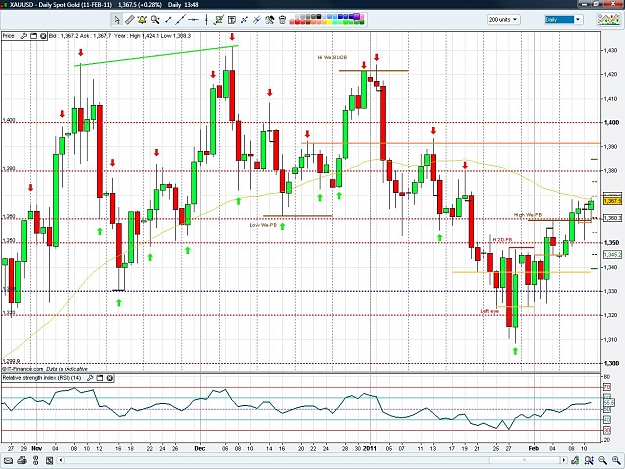Click the red 30 RSI level label
Image resolution: width=625 pixels, height=469 pixels.
point(607,431)
